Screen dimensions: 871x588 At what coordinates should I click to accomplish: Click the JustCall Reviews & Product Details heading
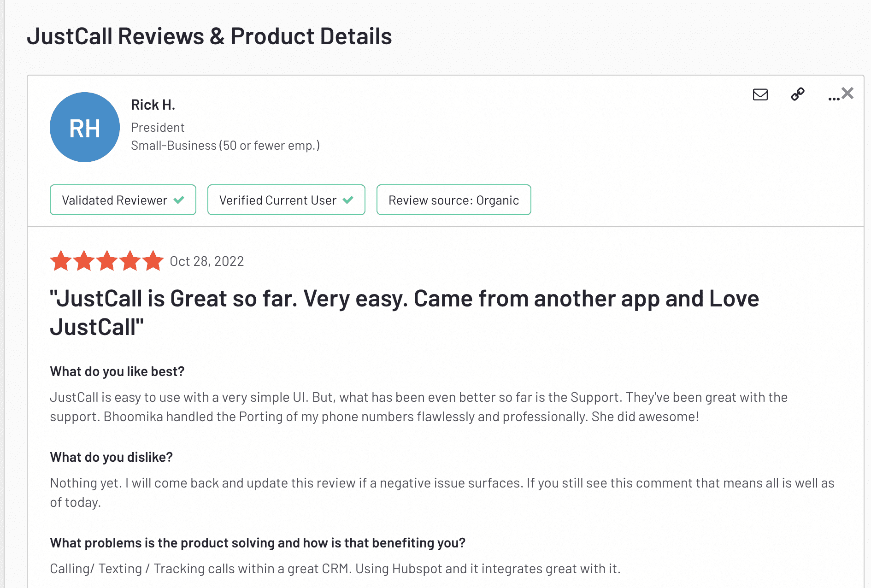209,36
